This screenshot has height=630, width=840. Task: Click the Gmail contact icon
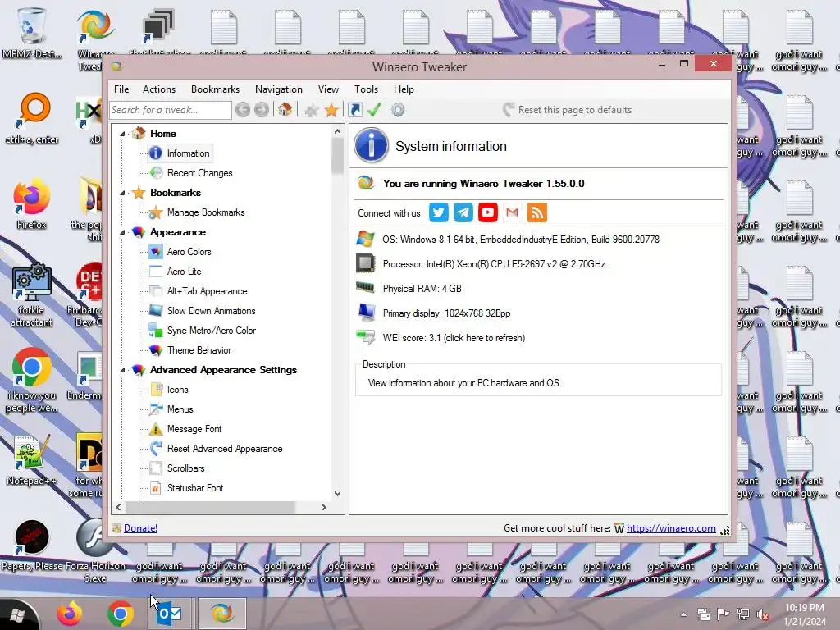coord(513,212)
